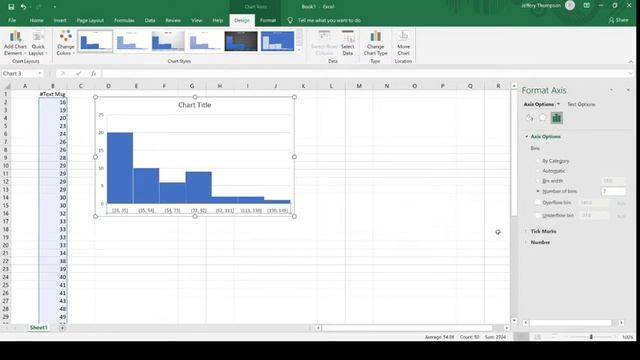
Task: Open Axis Options dropdown arrow
Action: (x=558, y=104)
